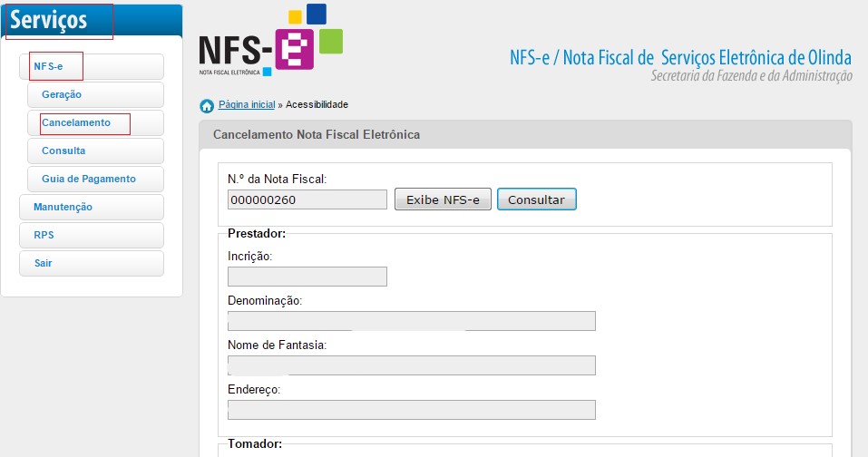Select the Nome de Fantasia field
This screenshot has width=868, height=457.
click(412, 365)
